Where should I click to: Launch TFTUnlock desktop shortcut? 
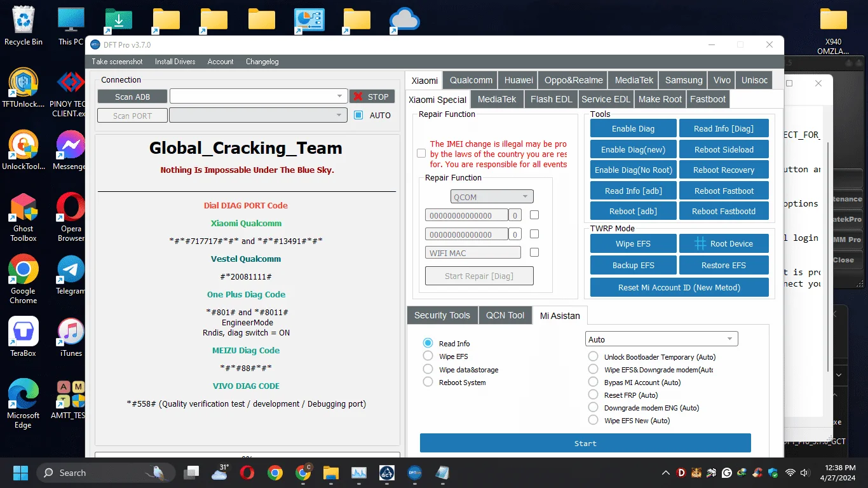pyautogui.click(x=24, y=88)
